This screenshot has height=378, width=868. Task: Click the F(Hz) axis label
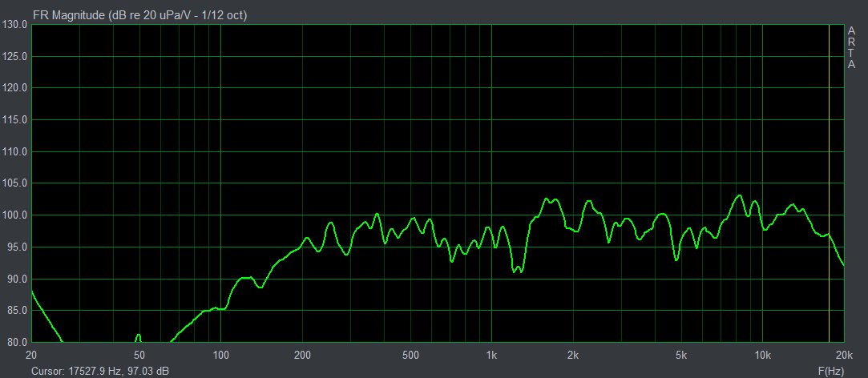coord(830,372)
